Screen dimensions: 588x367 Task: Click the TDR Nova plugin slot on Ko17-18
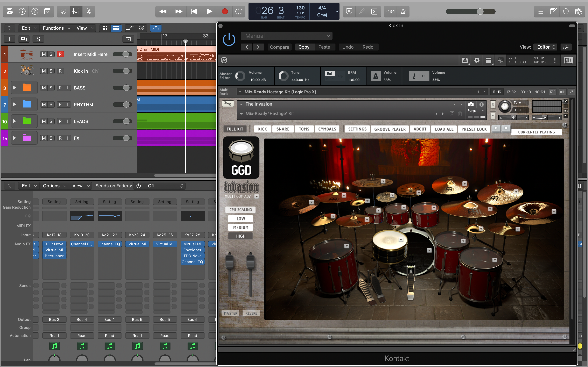(x=54, y=244)
